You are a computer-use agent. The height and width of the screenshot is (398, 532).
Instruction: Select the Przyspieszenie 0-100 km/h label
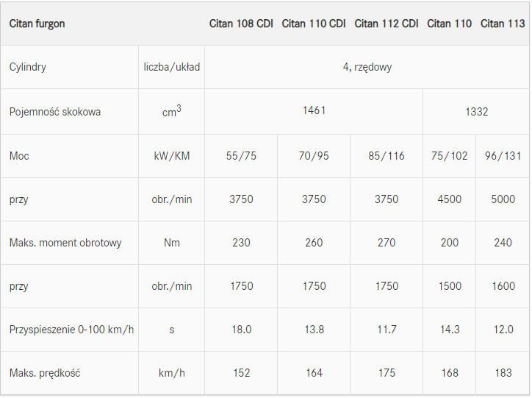[x=71, y=330]
